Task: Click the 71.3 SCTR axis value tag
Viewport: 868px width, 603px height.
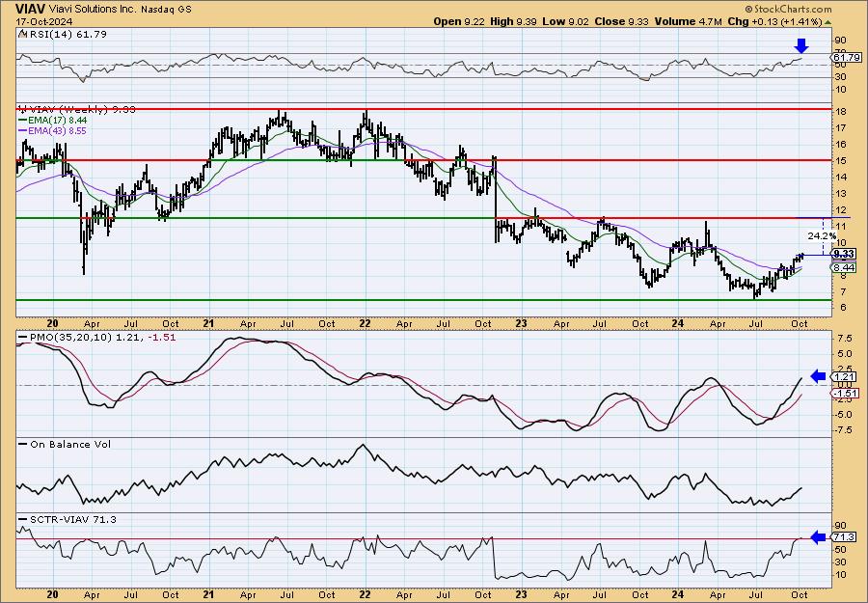Action: tap(844, 537)
